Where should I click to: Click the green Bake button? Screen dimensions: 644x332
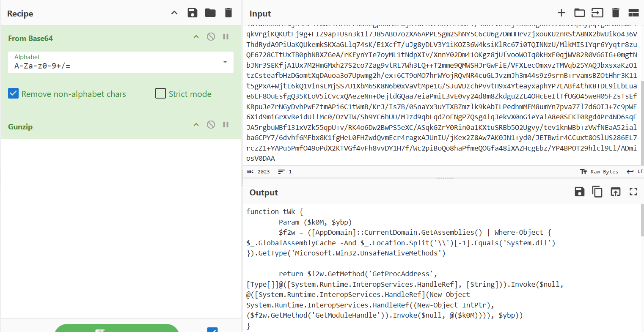click(117, 328)
